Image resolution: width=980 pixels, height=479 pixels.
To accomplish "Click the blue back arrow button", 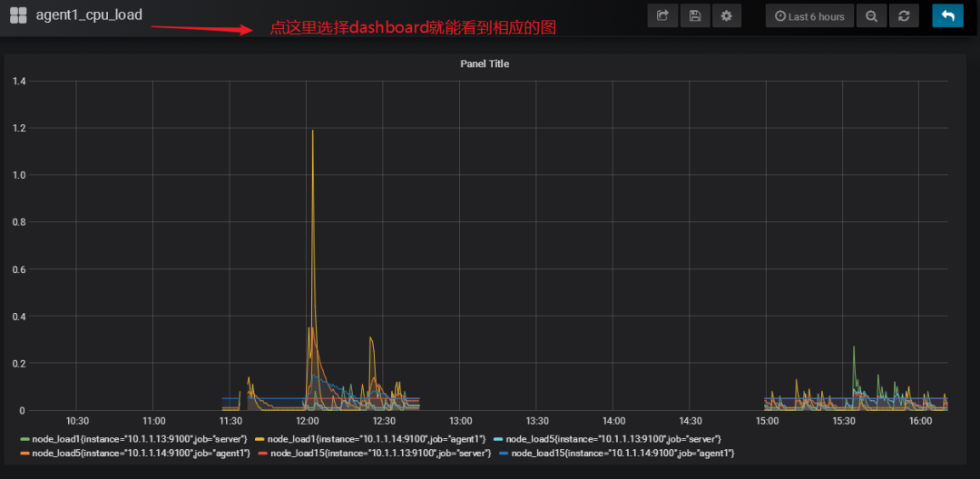I will (x=947, y=16).
